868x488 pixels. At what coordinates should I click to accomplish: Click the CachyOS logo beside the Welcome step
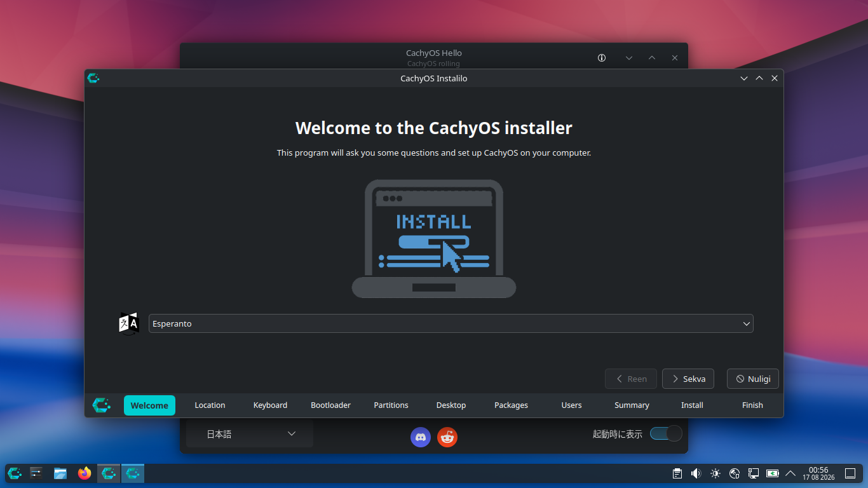[102, 405]
